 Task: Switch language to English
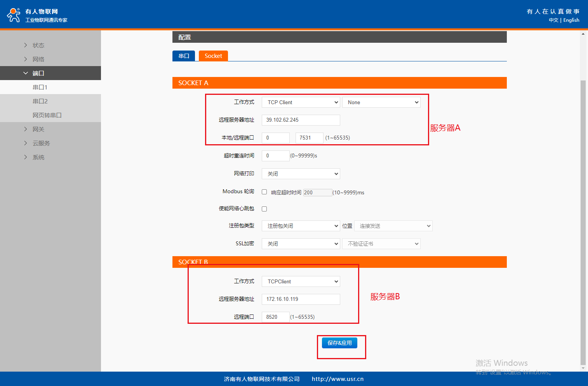tap(571, 20)
